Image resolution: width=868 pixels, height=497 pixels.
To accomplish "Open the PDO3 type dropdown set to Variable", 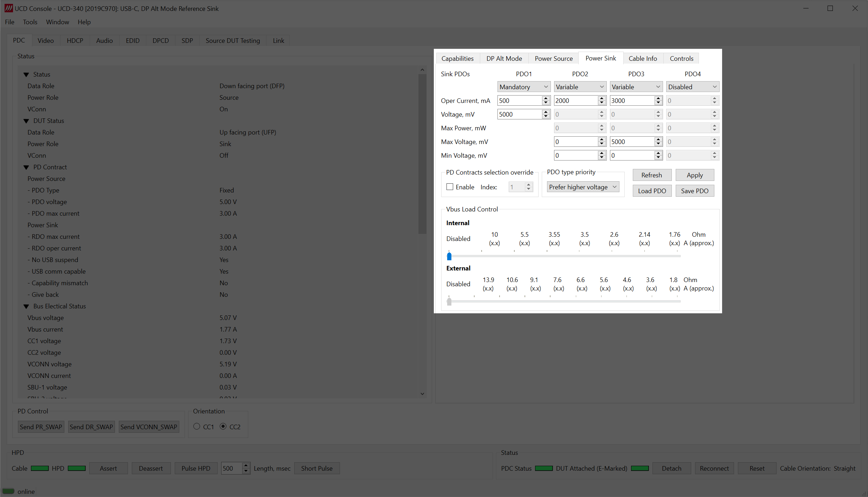I will tap(636, 87).
